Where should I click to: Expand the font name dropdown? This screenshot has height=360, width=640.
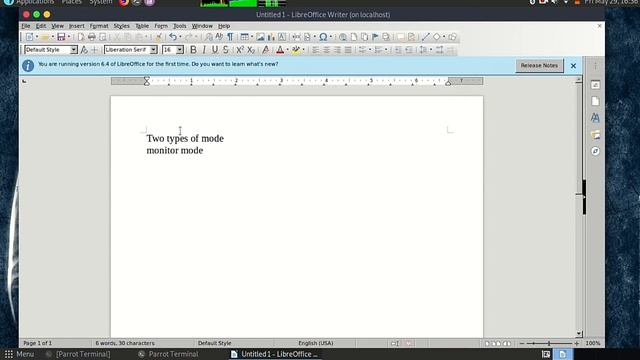coord(153,50)
